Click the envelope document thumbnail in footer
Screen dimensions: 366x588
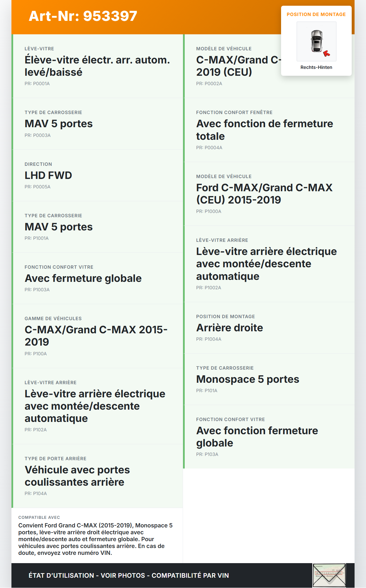(x=329, y=575)
